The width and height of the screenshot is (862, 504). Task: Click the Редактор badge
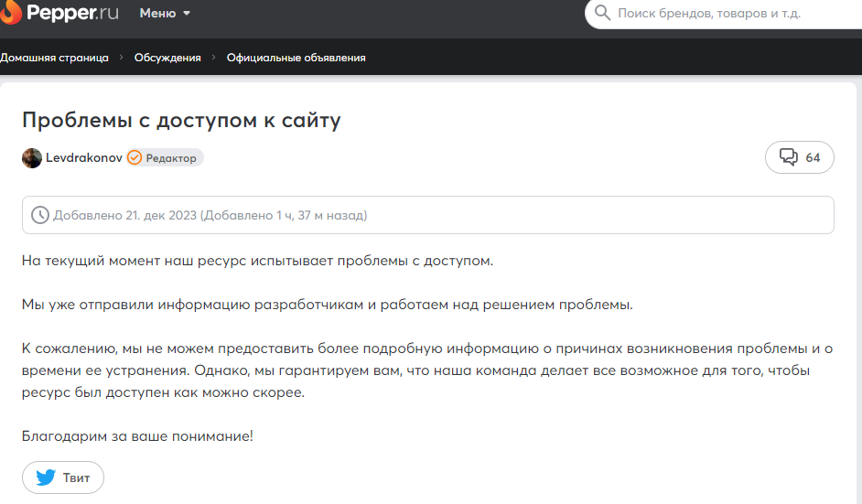(x=165, y=157)
